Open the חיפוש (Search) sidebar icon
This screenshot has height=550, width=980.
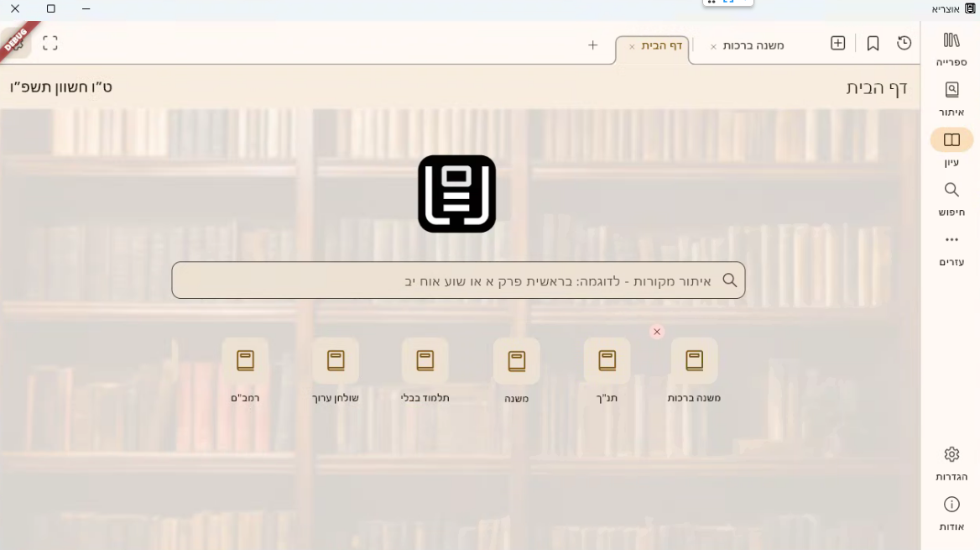pos(951,191)
